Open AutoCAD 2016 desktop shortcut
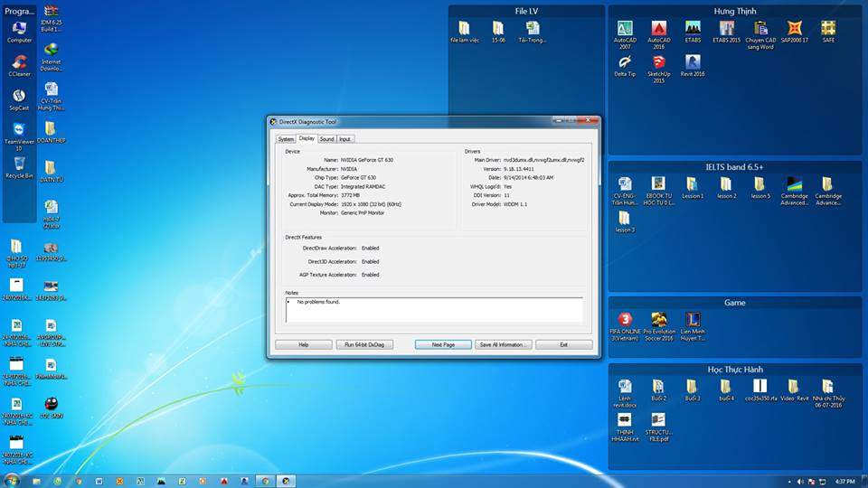868x488 pixels. click(x=659, y=29)
